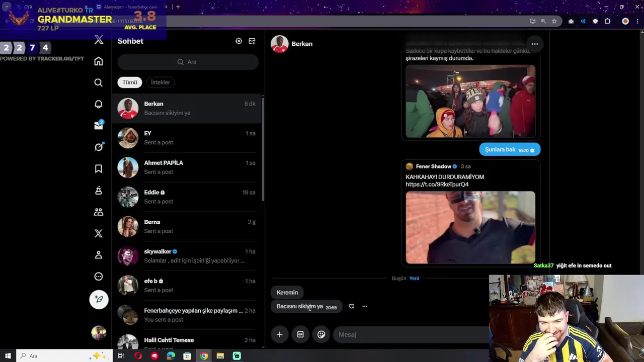Open the Eddie conversation
This screenshot has height=362, width=644.
tap(187, 197)
